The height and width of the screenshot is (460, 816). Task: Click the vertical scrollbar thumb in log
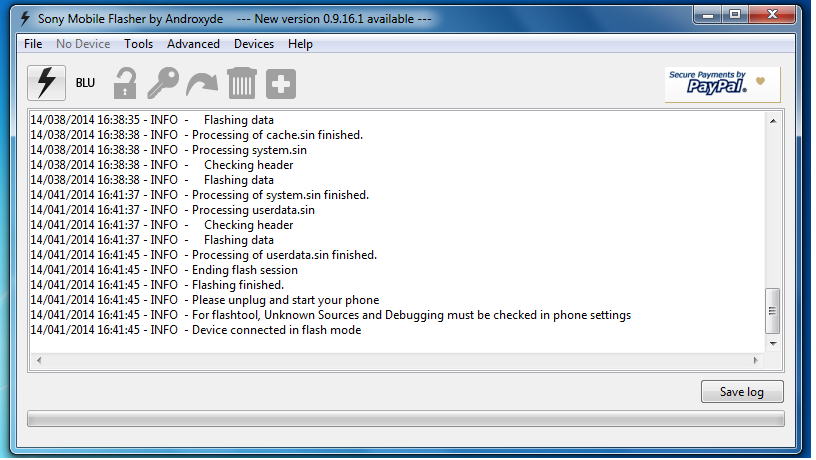tap(772, 310)
